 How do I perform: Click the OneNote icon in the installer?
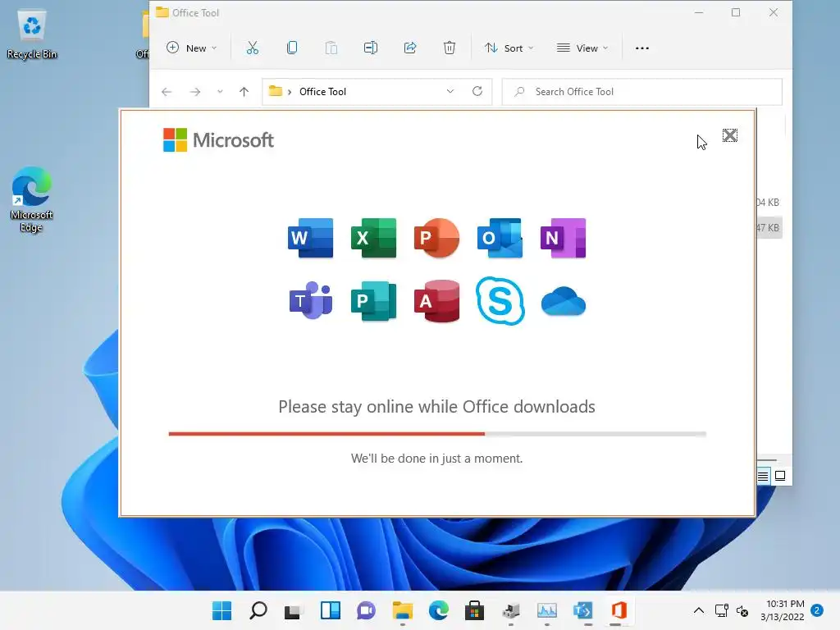pos(563,238)
